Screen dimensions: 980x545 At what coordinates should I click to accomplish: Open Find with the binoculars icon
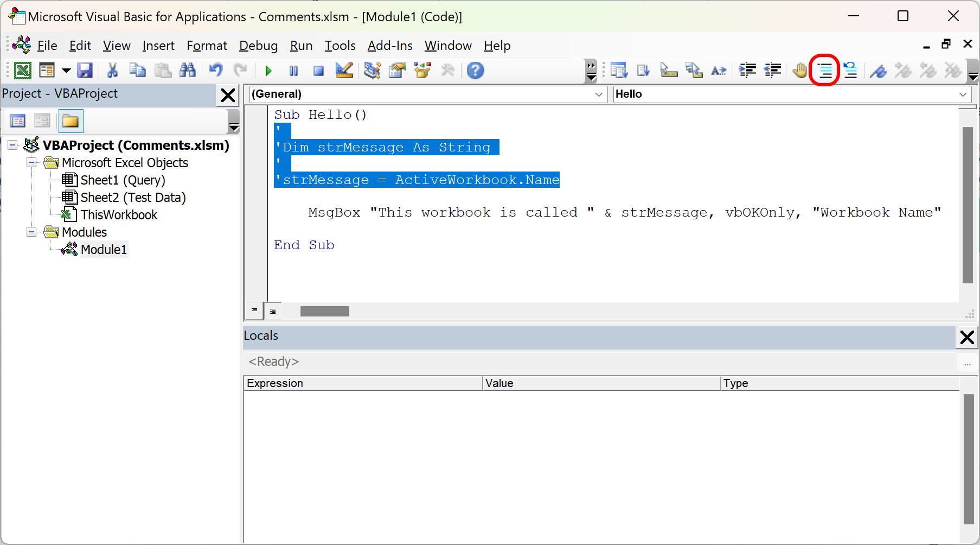(188, 71)
